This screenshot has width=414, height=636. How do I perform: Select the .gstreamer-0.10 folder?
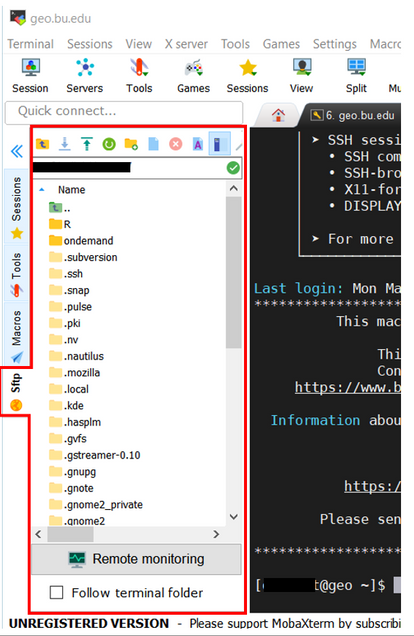coord(95,455)
